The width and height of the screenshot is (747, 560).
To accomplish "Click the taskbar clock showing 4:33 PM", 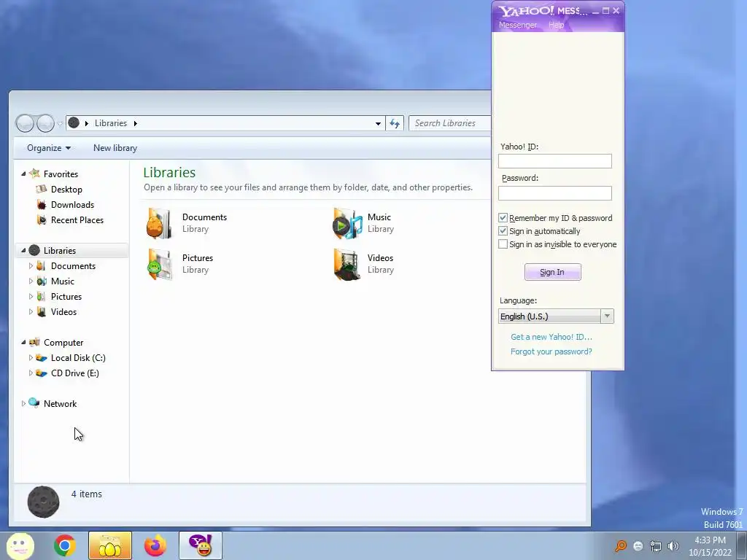I will tap(710, 546).
